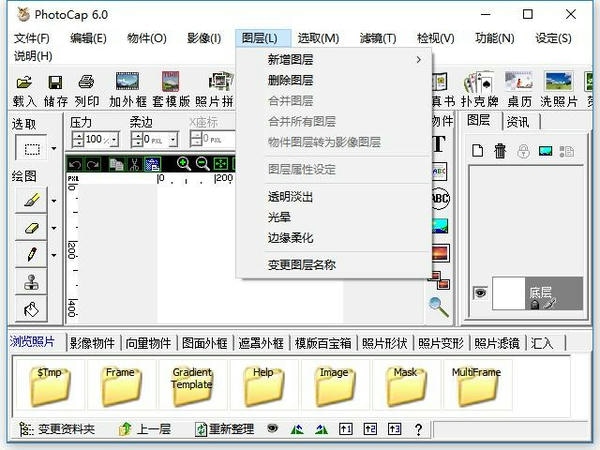Open the Frame folder thumbnail
Image resolution: width=600 pixels, height=450 pixels.
(x=121, y=386)
